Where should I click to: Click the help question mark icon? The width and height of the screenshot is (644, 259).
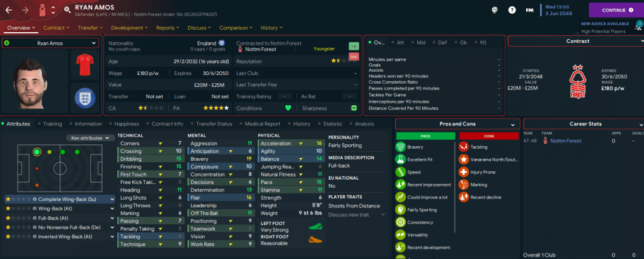[x=512, y=10]
